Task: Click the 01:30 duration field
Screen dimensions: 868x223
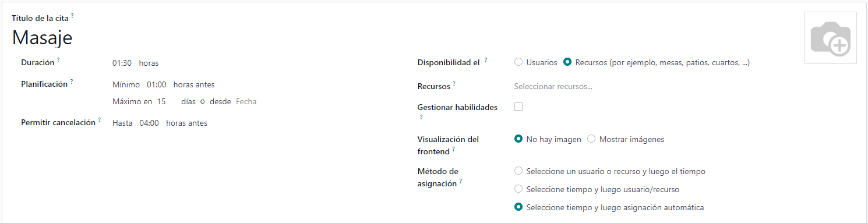Action: point(123,63)
